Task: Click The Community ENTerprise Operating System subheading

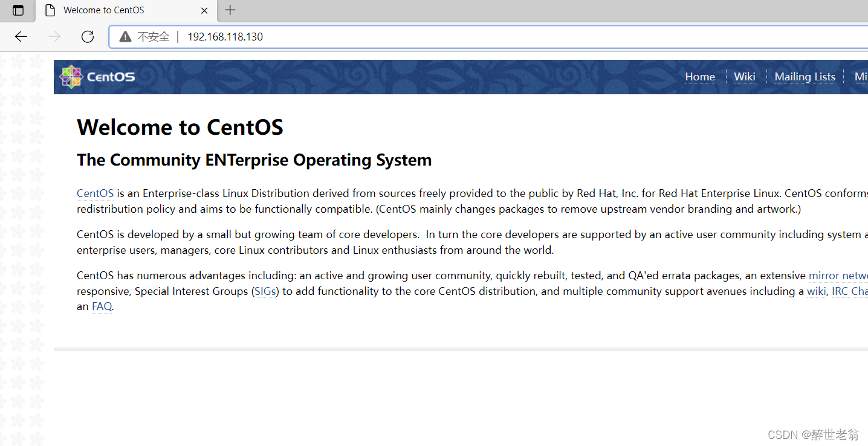Action: coord(254,160)
